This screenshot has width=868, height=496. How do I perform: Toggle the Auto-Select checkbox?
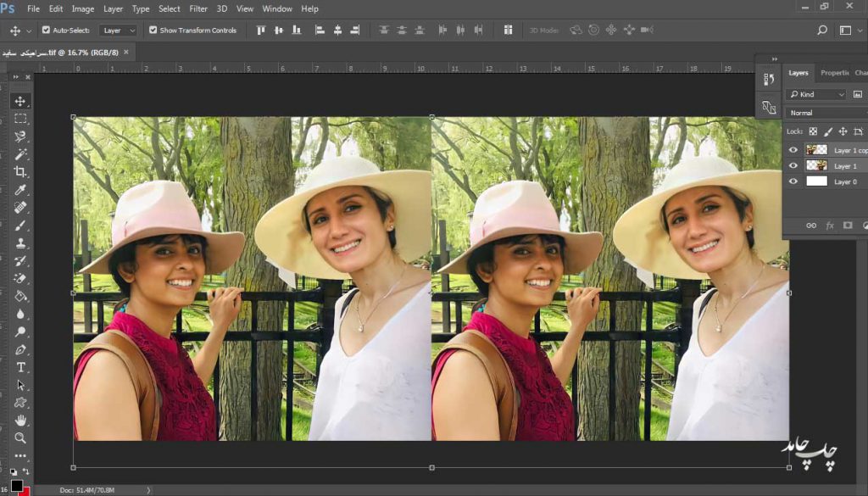46,30
